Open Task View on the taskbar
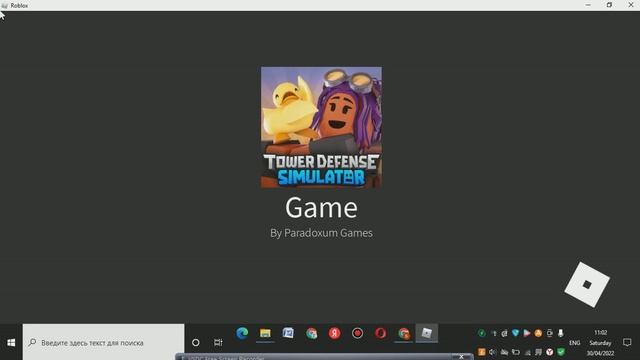 (218, 342)
